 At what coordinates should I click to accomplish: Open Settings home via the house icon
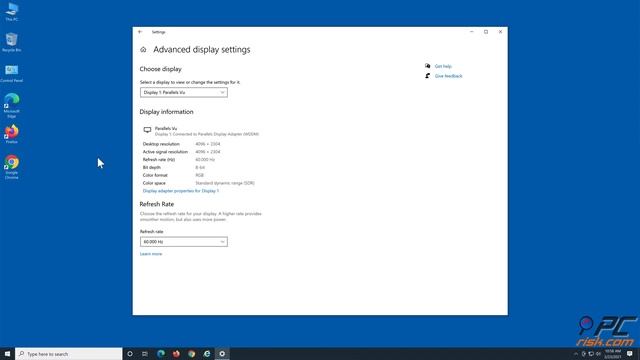click(143, 50)
